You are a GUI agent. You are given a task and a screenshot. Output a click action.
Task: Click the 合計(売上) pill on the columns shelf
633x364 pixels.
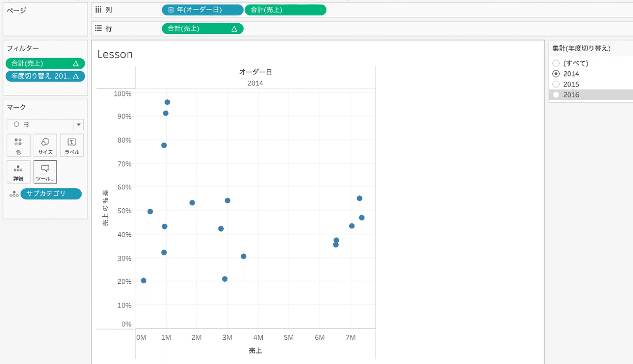click(x=285, y=9)
